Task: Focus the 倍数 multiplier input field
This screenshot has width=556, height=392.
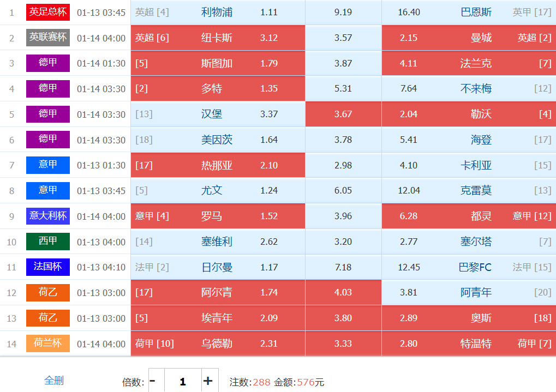Action: click(x=183, y=381)
